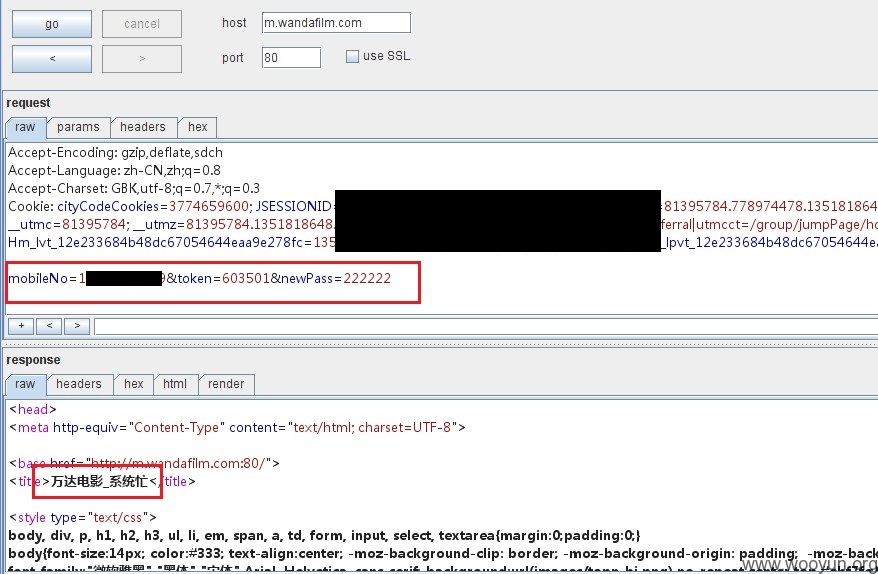Click the Accept-Charset header line
Image resolution: width=878 pixels, height=574 pixels.
[x=134, y=189]
